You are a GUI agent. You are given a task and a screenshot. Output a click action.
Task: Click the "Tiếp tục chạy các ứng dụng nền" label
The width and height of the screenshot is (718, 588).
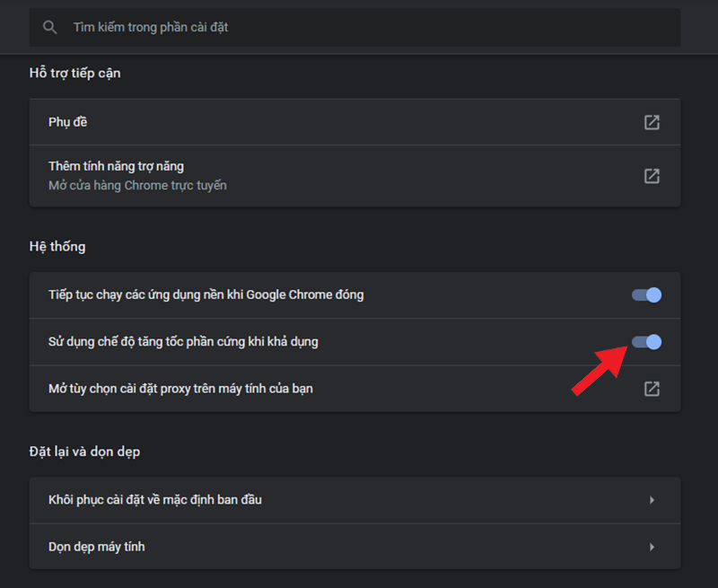[206, 294]
